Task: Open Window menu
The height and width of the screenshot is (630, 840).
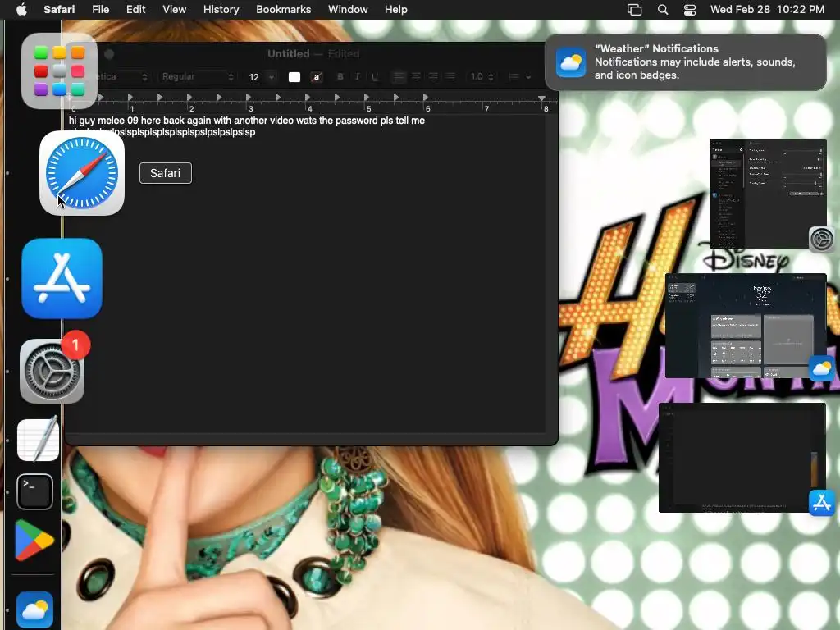Action: point(348,10)
